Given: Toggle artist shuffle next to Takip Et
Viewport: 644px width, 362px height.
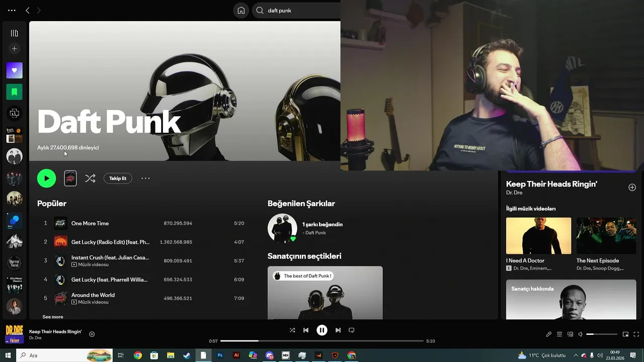Looking at the screenshot, I should click(x=90, y=178).
